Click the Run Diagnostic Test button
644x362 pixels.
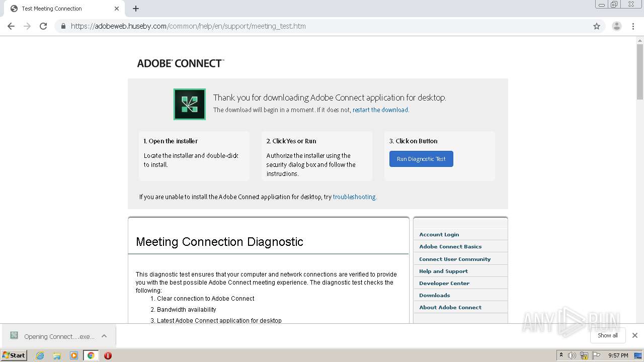click(421, 159)
